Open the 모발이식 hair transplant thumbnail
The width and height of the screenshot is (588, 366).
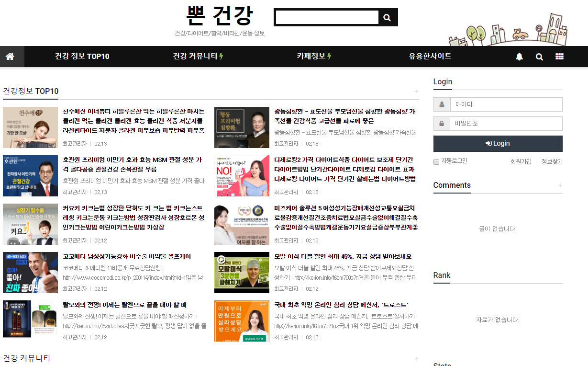(x=242, y=273)
